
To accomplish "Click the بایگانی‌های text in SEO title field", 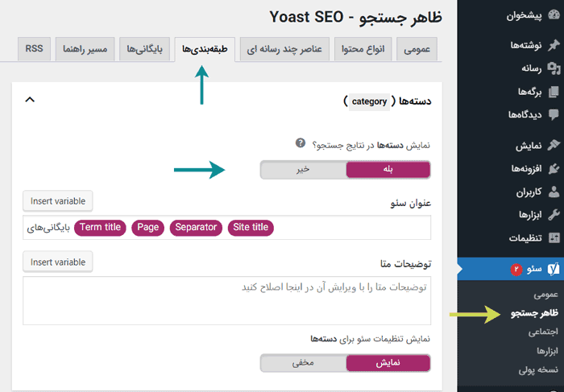I will click(48, 228).
